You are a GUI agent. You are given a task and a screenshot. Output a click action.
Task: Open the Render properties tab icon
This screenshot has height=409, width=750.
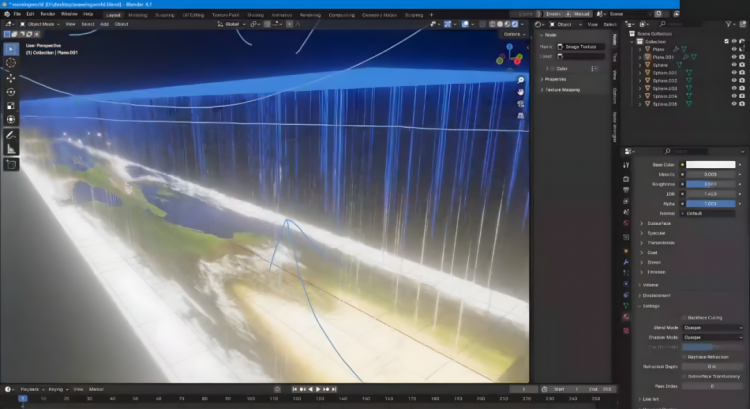pos(626,179)
